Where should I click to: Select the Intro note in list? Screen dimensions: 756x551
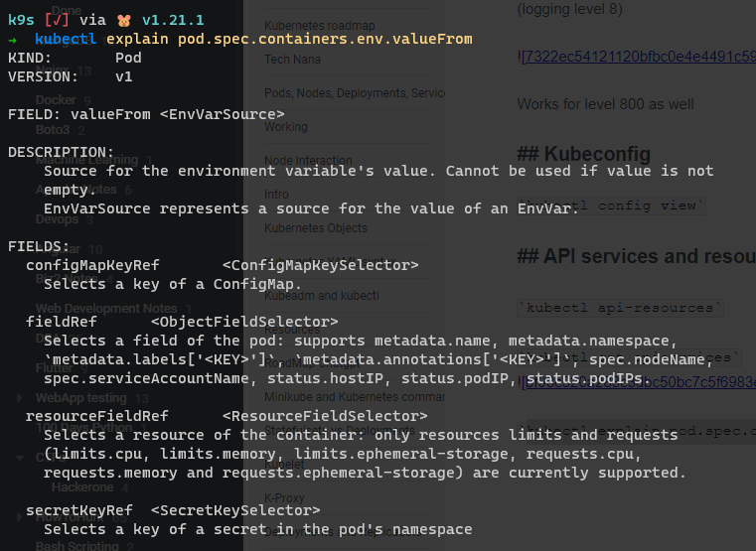pyautogui.click(x=276, y=195)
